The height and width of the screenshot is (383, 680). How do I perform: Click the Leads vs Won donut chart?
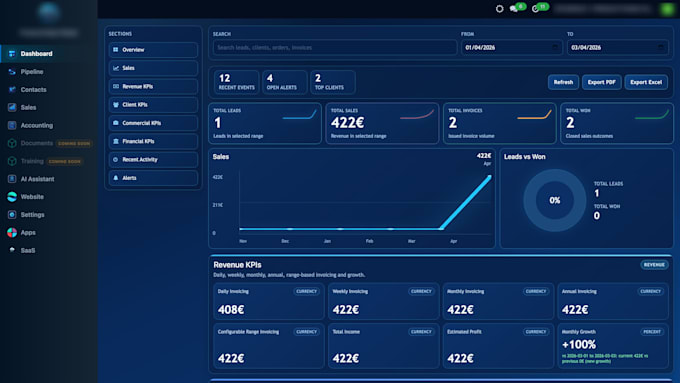coord(555,200)
